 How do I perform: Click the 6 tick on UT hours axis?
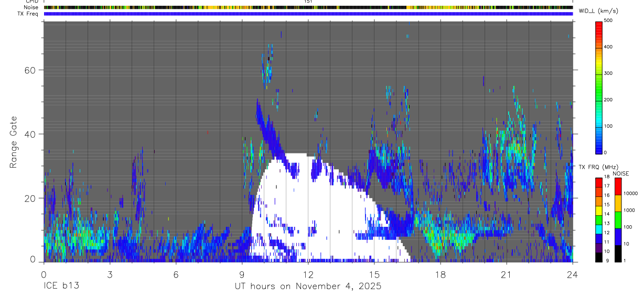pyautogui.click(x=176, y=274)
